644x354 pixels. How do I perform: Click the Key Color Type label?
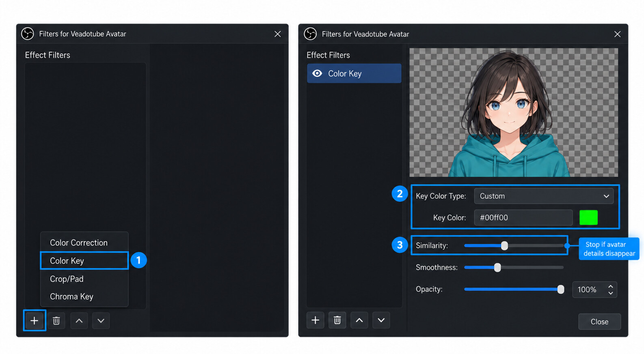[x=441, y=196]
